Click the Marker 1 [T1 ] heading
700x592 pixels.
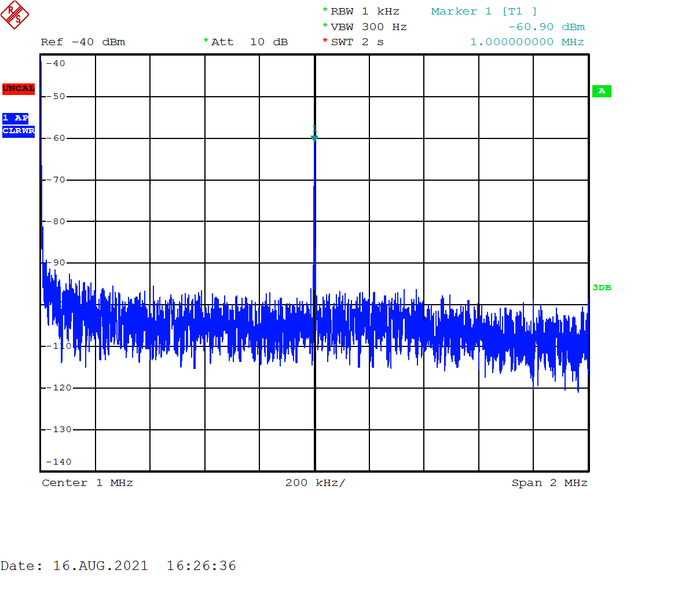coord(484,12)
